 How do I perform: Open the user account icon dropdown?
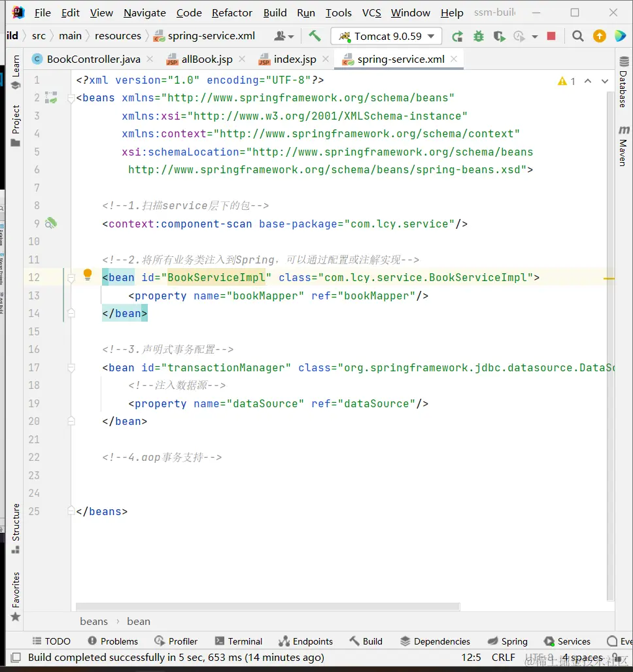click(284, 37)
